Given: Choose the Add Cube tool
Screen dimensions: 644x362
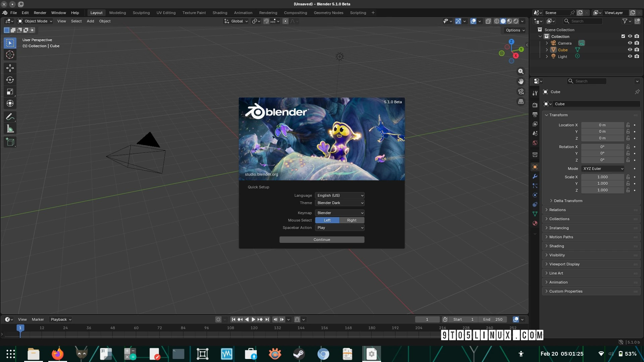Looking at the screenshot, I should pos(10,142).
